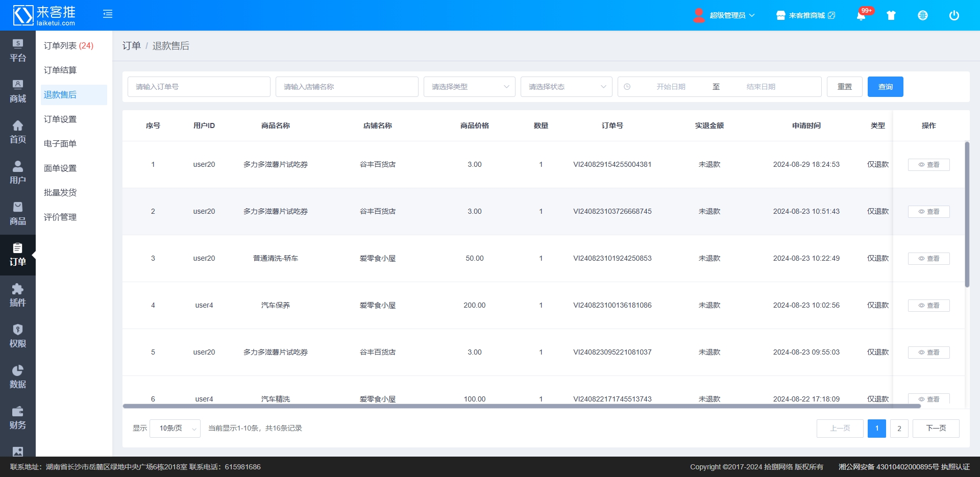Screen dimensions: 980x477
Task: Click the 查询 search button
Action: coord(885,87)
